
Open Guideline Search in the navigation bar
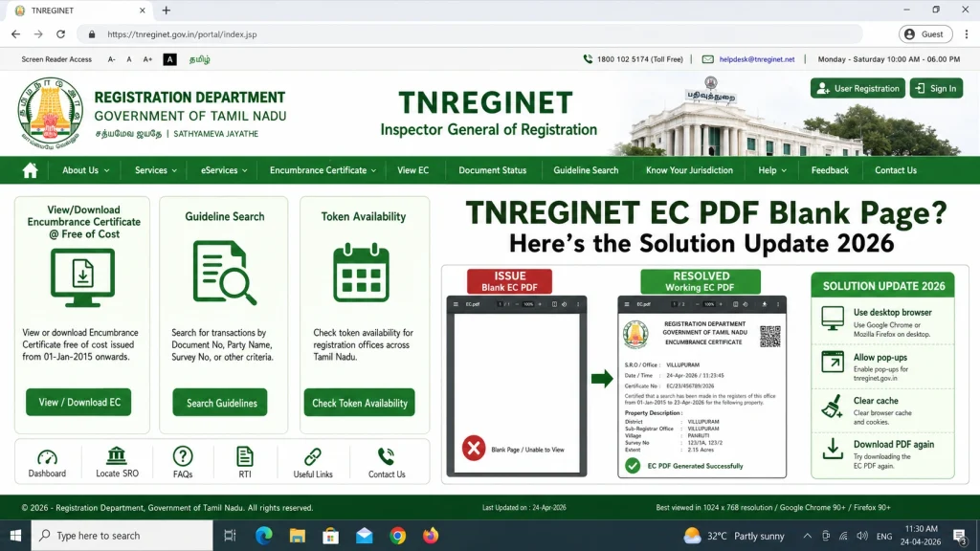click(586, 170)
